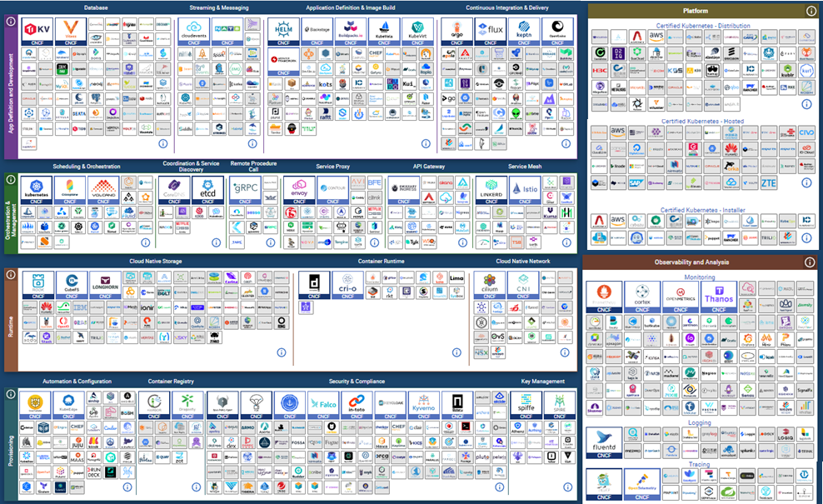The image size is (823, 504).
Task: Open the Service Proxy section info icon
Action: pos(374,242)
